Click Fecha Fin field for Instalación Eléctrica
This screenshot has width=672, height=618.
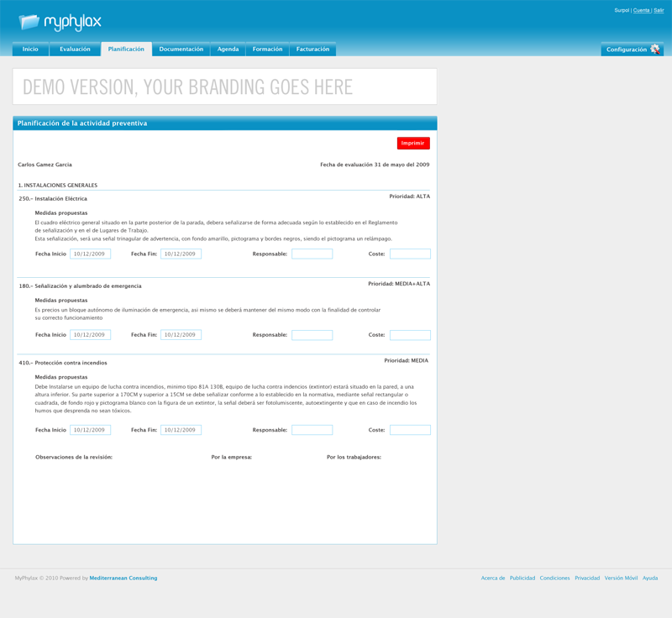click(x=181, y=254)
